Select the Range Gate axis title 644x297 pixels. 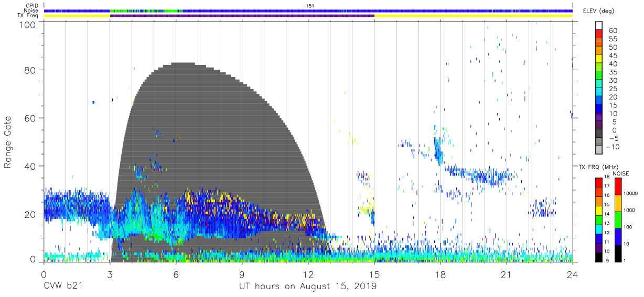8,142
